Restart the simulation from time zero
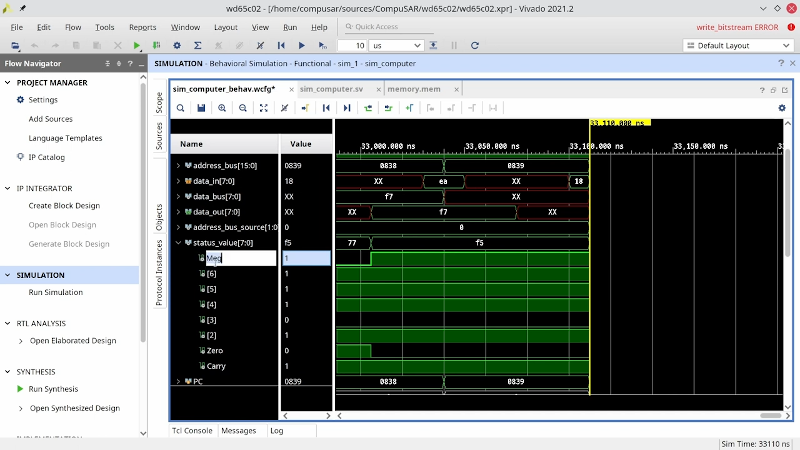Image resolution: width=800 pixels, height=450 pixels. coord(279,45)
